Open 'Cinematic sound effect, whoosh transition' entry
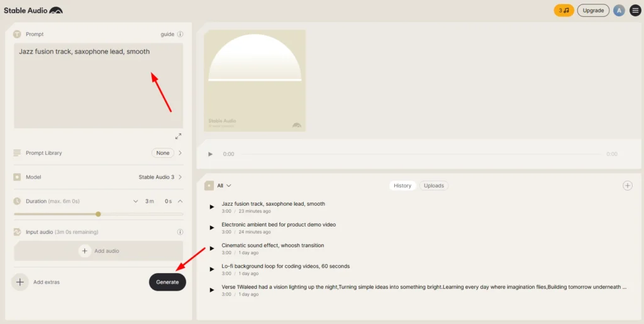The height and width of the screenshot is (324, 644). point(273,245)
